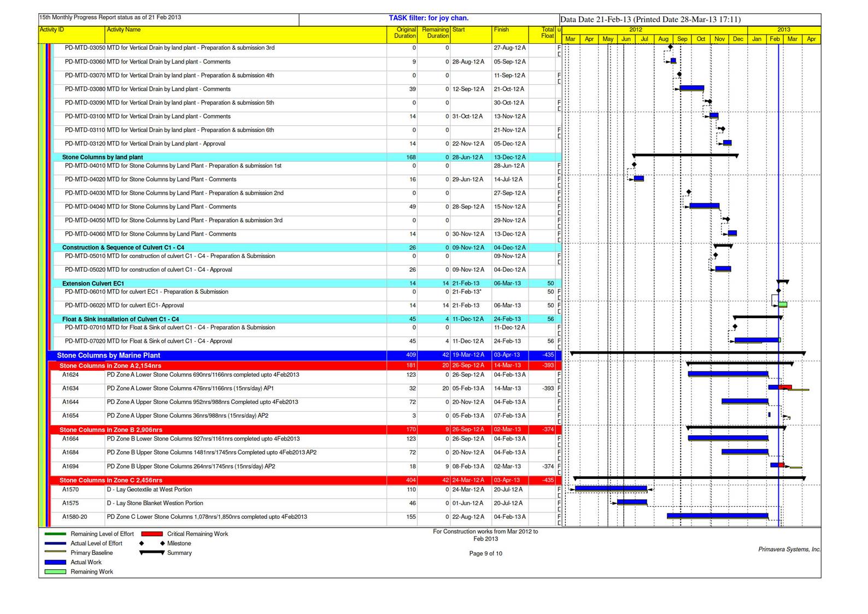868x614 pixels.
Task: Click the Actual Level of Effort legend swatch
Action: (55, 543)
